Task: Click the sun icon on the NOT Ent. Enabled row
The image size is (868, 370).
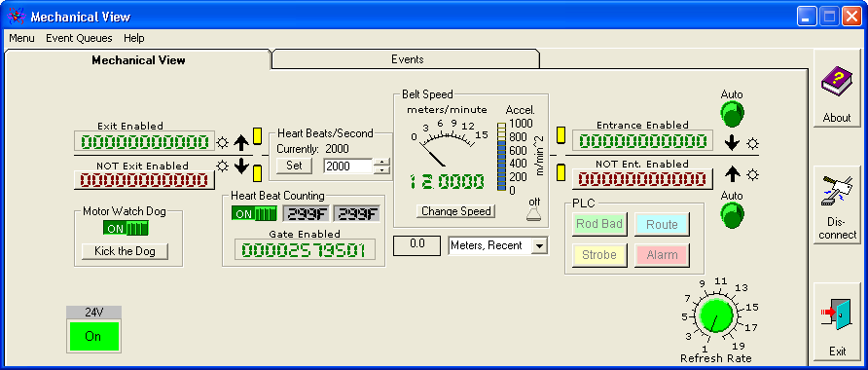Action: pos(752,175)
